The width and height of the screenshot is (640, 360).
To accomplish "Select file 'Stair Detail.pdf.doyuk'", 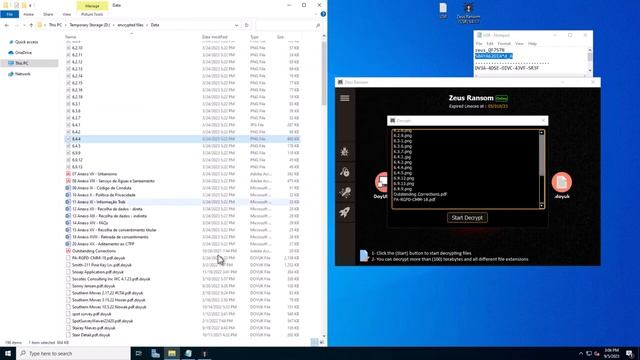I will pos(91,335).
